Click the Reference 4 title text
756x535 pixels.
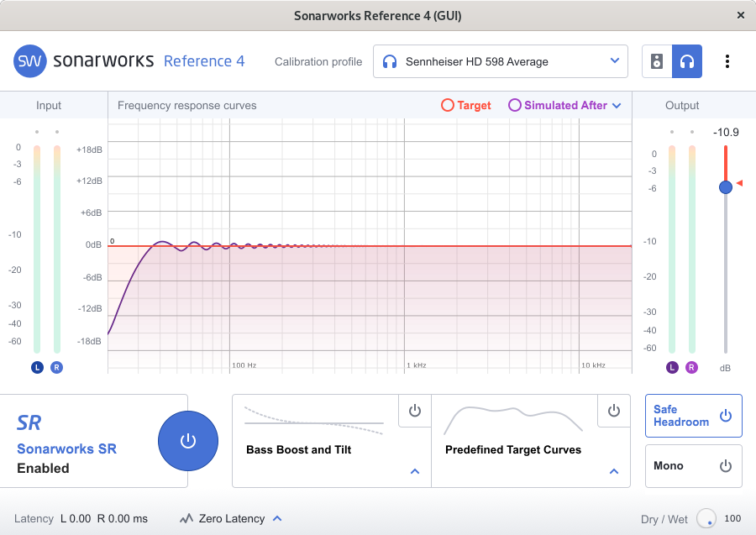point(204,61)
